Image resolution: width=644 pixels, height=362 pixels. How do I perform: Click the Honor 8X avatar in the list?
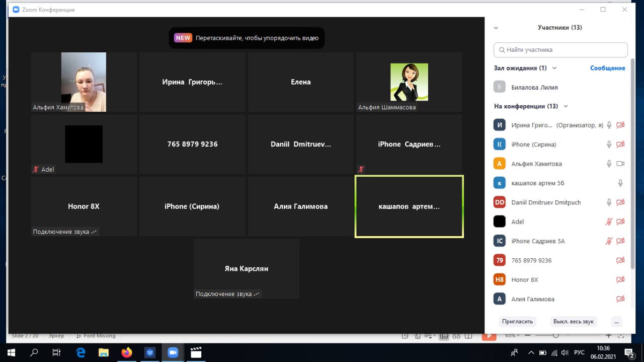tap(499, 279)
